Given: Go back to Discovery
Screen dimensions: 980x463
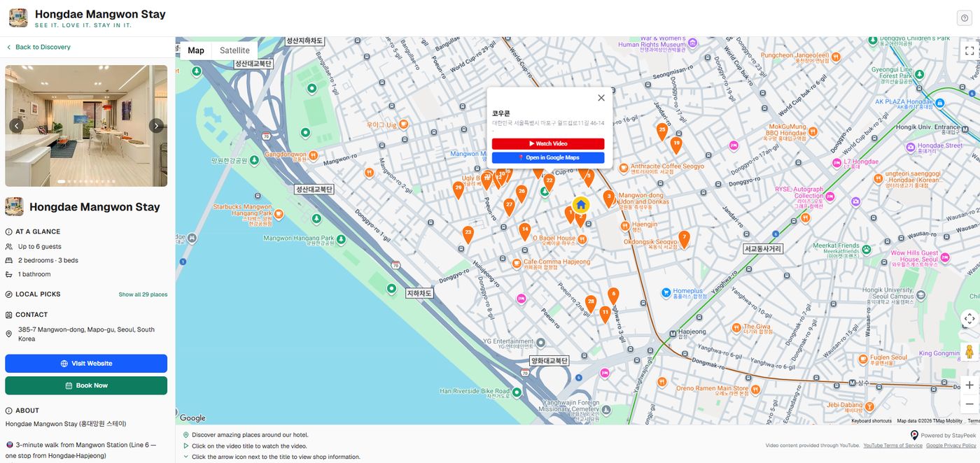Looking at the screenshot, I should click(38, 47).
